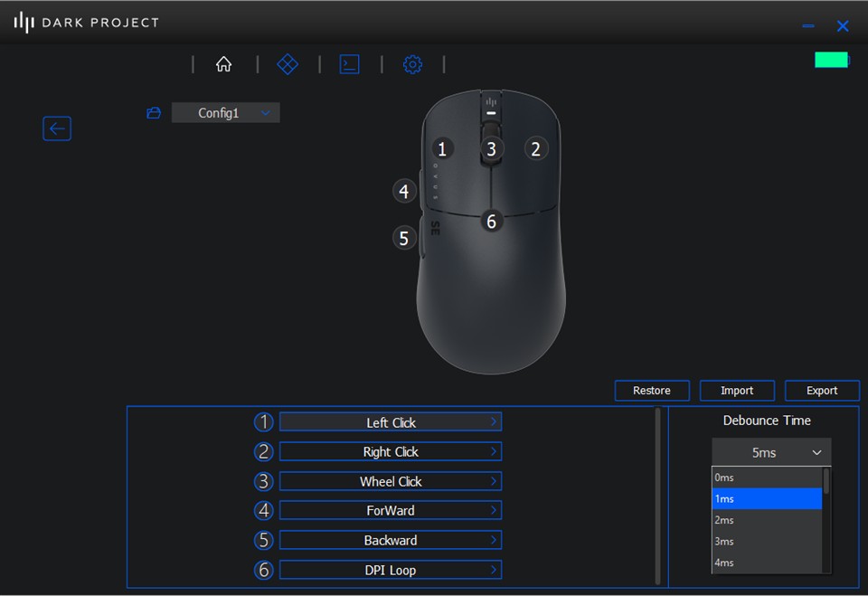
Task: Select button marker 4 on mouse image
Action: pyautogui.click(x=404, y=191)
